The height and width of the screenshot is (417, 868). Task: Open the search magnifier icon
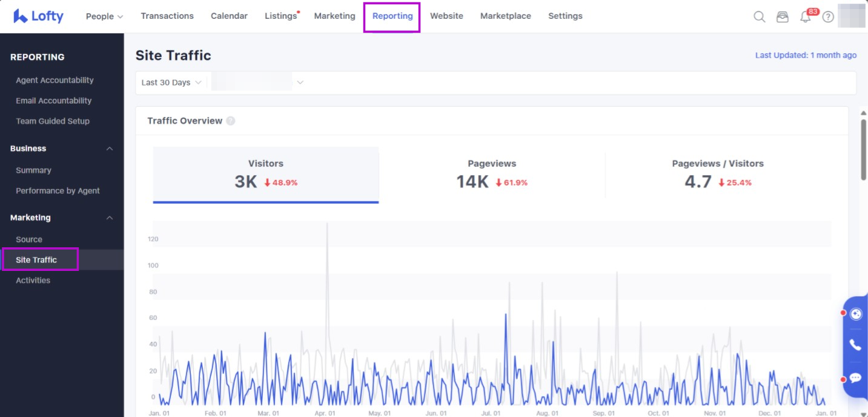759,17
